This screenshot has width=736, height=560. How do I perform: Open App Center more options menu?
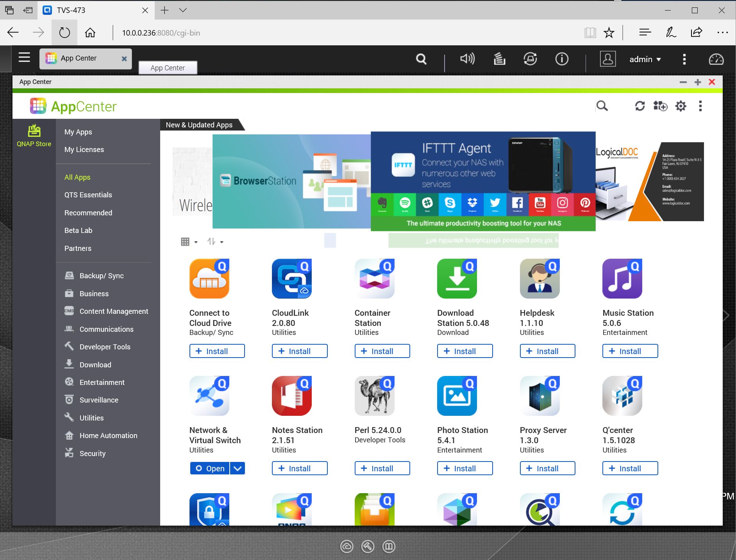[x=700, y=106]
